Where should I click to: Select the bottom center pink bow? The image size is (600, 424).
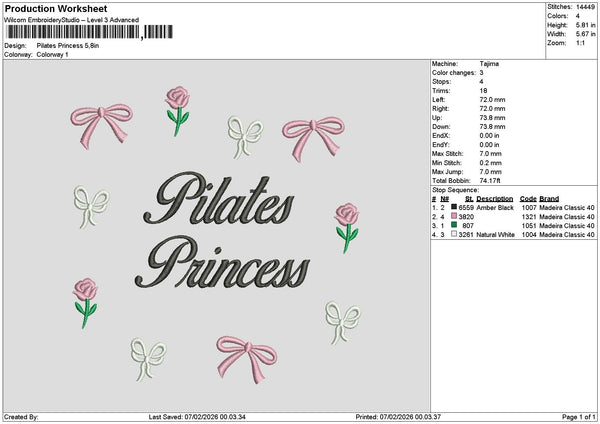[x=246, y=356]
